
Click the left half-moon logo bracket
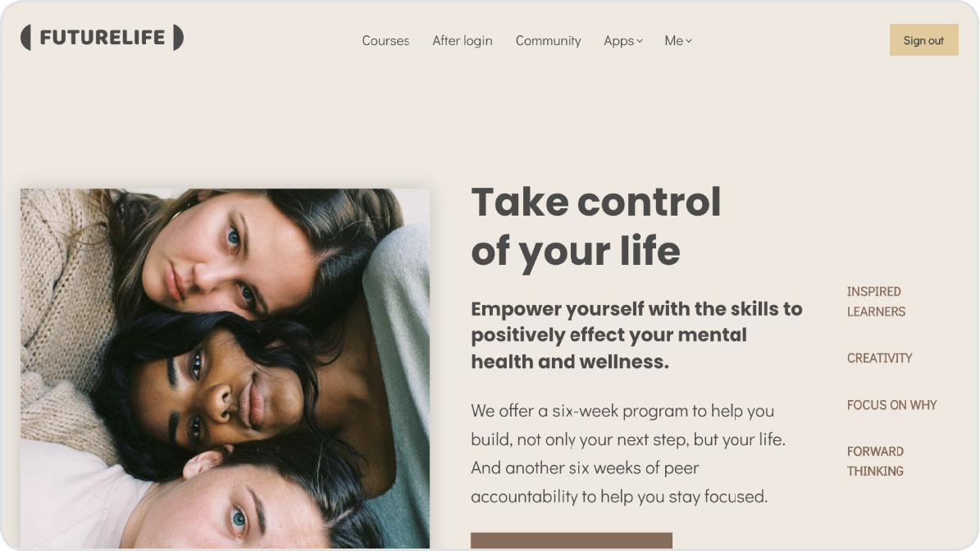pos(25,38)
